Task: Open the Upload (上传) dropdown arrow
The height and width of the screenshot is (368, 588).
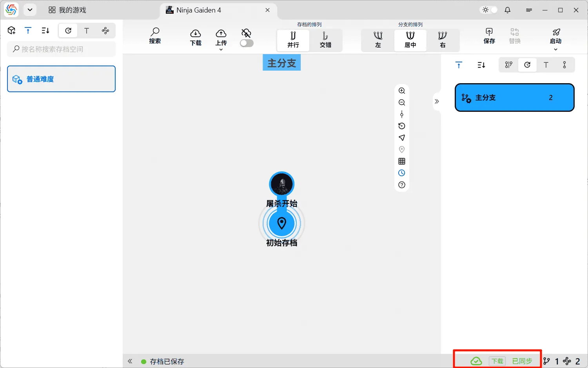Action: (x=221, y=49)
